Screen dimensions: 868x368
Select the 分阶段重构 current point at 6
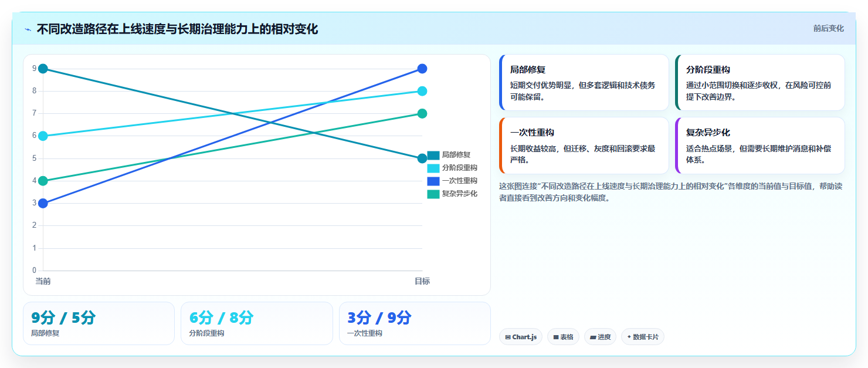click(x=43, y=136)
